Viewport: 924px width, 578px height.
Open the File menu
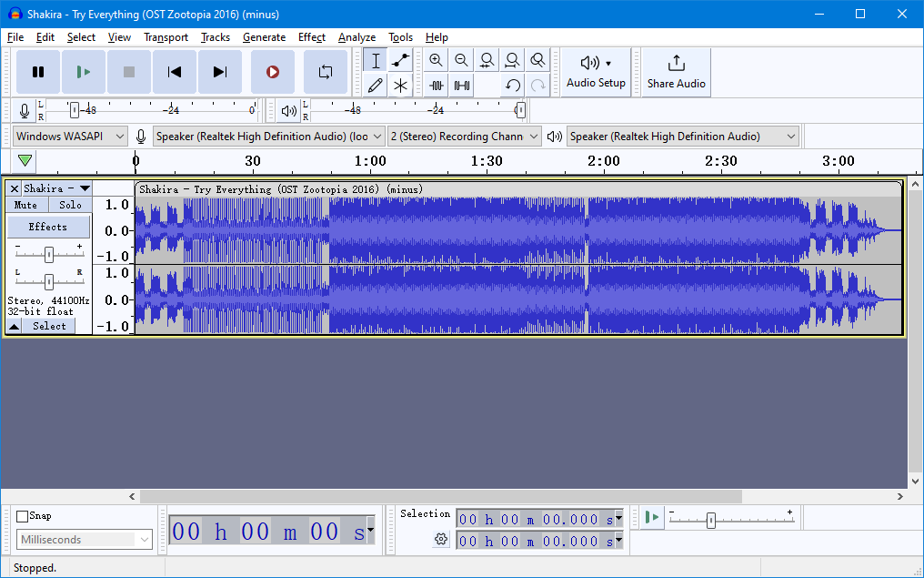click(x=15, y=37)
